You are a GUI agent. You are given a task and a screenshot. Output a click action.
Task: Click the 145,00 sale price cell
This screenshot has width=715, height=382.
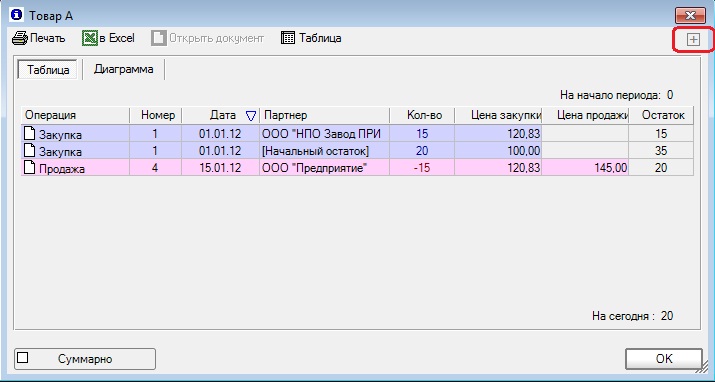coord(585,168)
